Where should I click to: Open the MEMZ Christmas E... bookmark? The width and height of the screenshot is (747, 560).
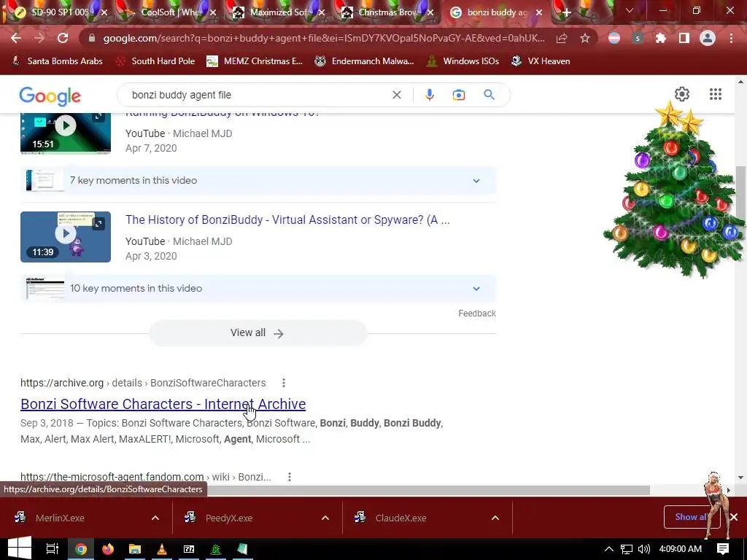click(x=255, y=61)
